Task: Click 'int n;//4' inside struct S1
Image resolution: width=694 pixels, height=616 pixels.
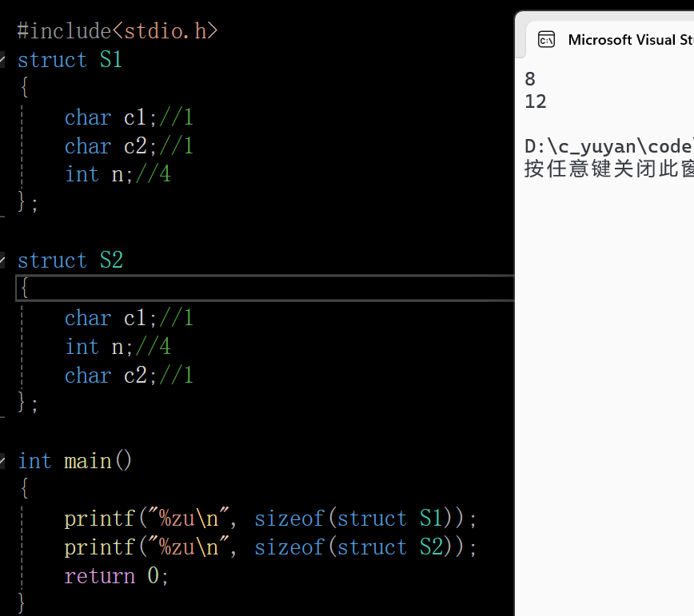Action: click(118, 174)
